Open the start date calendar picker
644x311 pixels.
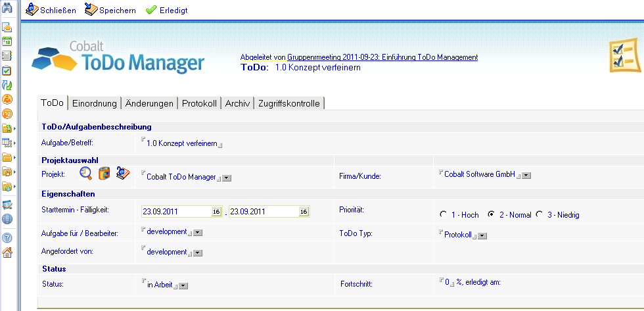216,212
